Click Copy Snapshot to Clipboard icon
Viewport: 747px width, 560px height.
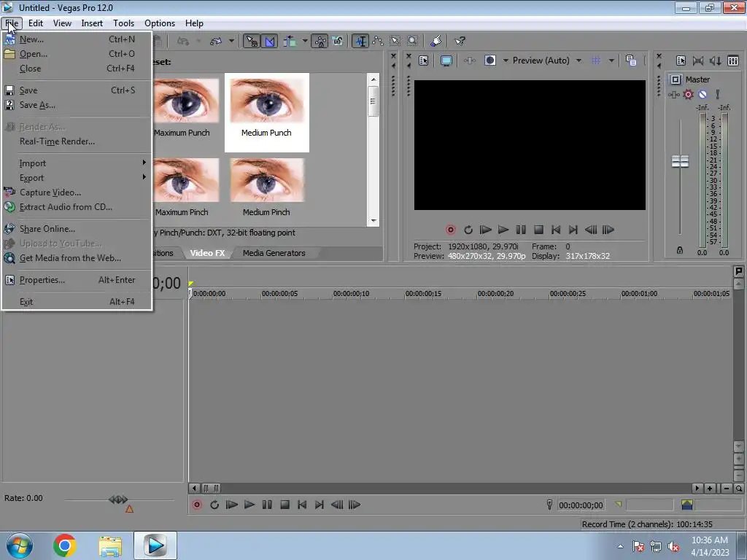pos(631,61)
